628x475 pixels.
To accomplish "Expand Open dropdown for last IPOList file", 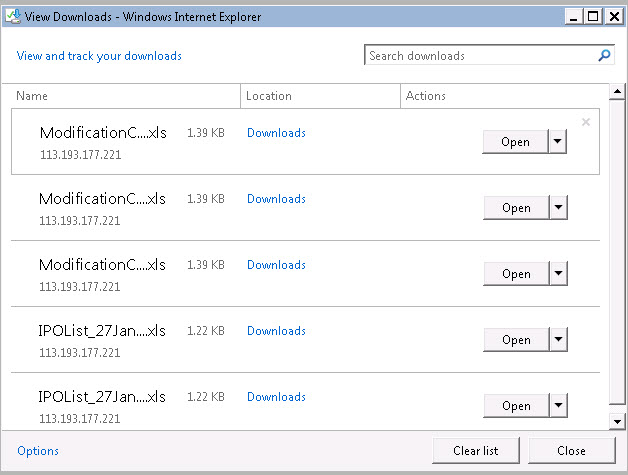I will click(x=558, y=406).
